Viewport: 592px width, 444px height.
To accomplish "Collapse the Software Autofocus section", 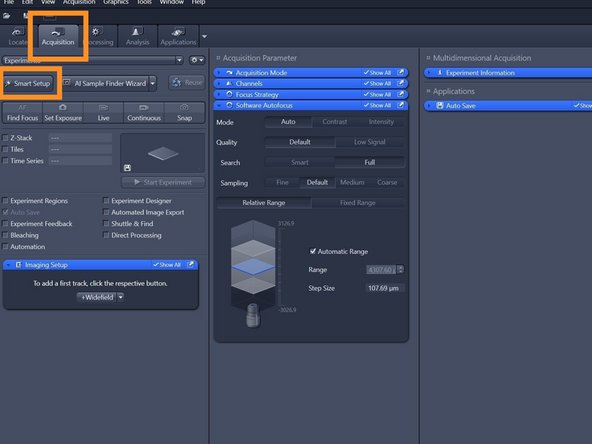I will (219, 105).
